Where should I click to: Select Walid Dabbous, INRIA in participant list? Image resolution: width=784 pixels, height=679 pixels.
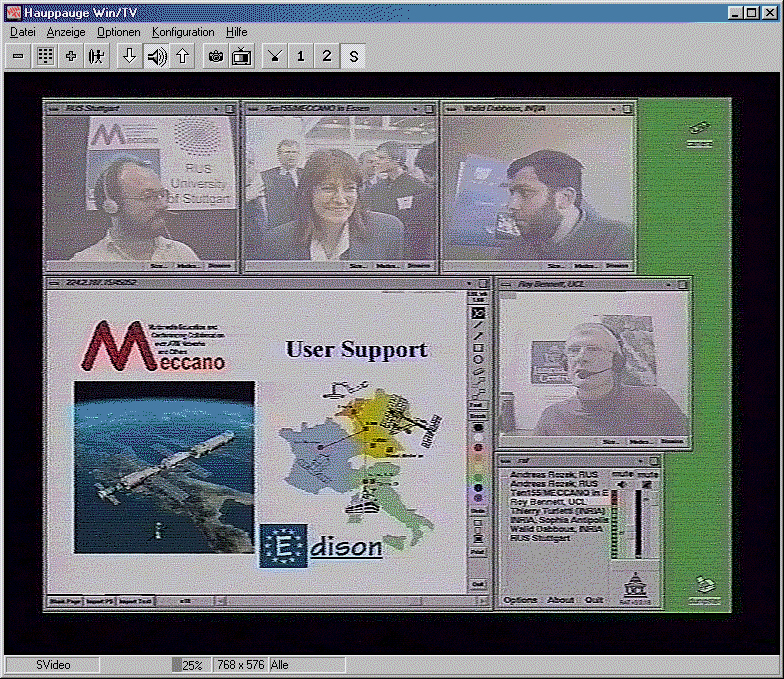[x=556, y=528]
